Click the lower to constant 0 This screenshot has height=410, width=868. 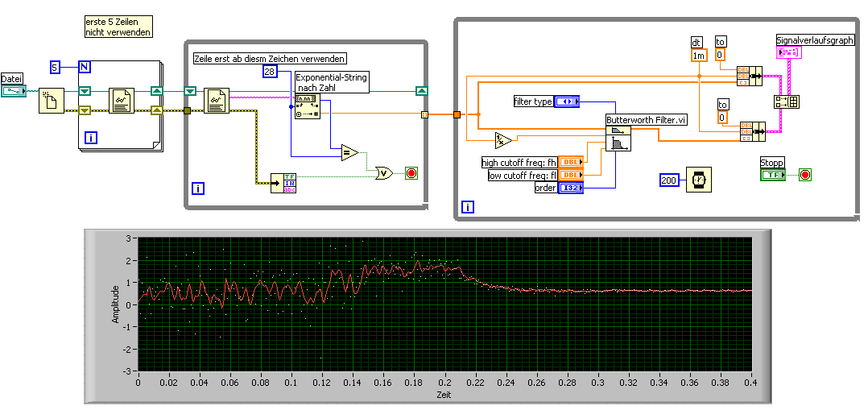point(721,117)
